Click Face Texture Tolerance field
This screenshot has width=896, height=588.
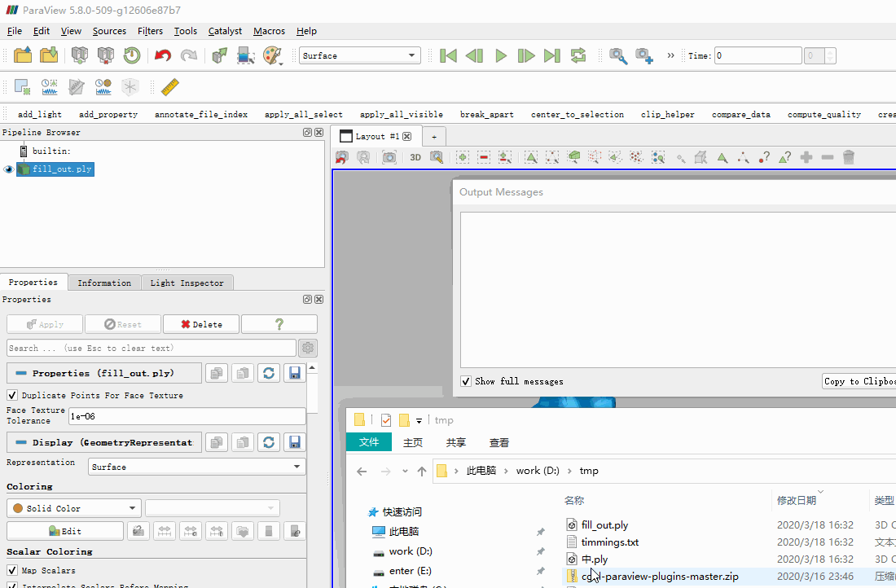point(187,416)
